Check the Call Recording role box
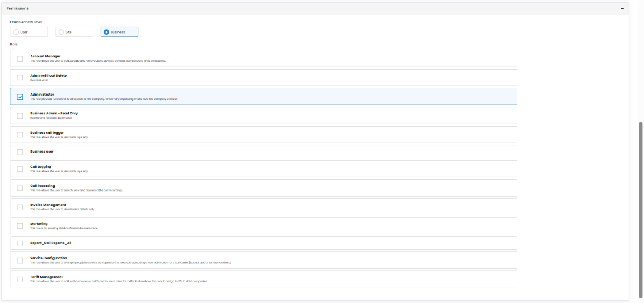 [20, 188]
